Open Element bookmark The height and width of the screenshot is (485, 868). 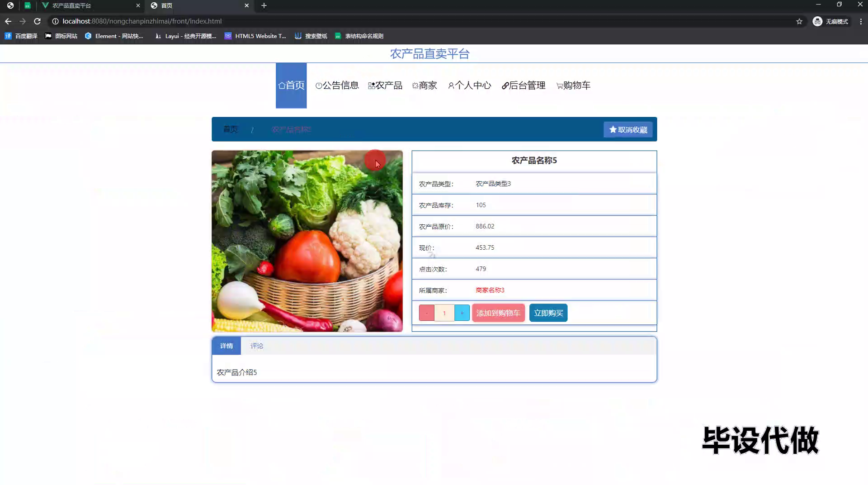114,36
